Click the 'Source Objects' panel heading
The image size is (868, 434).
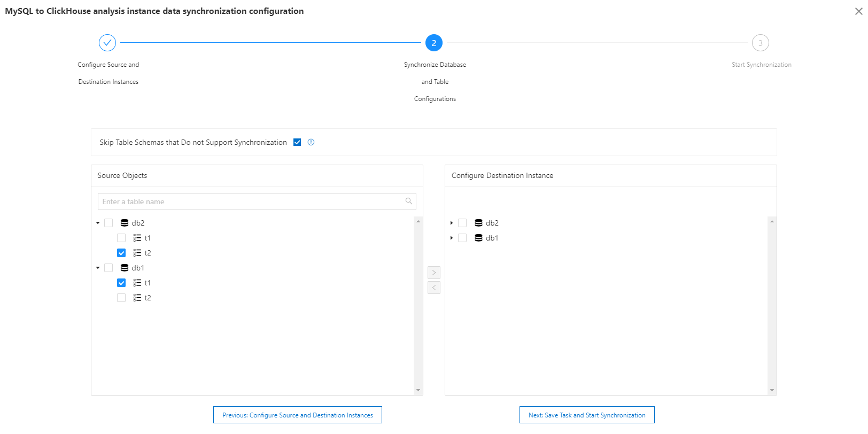tap(122, 175)
